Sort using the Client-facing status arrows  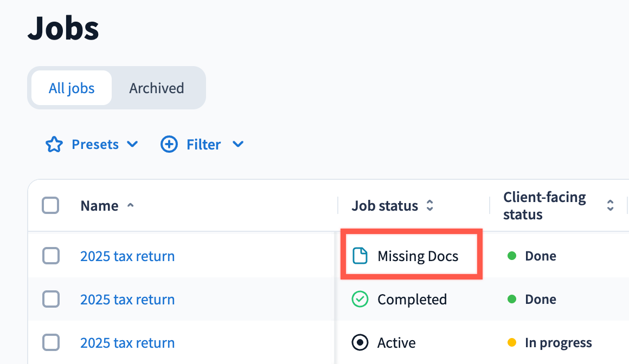click(610, 206)
